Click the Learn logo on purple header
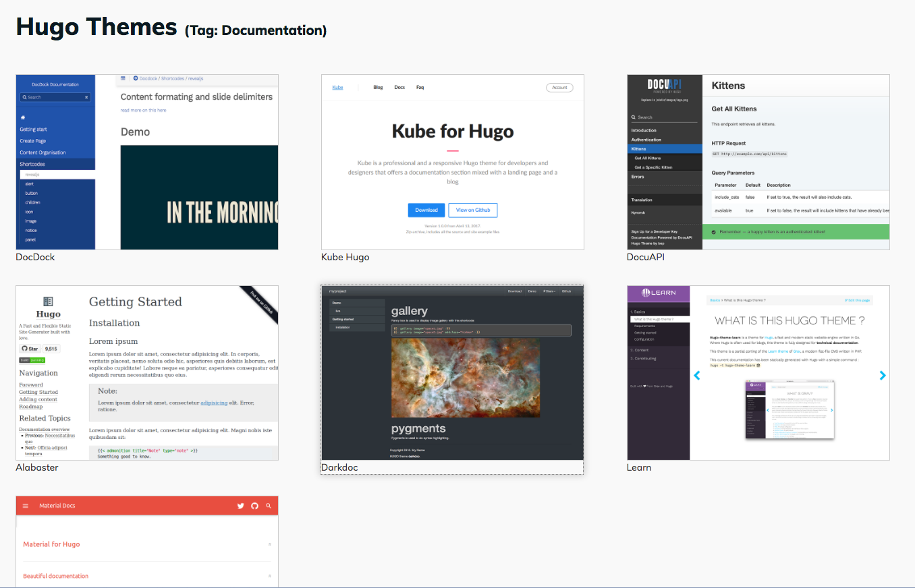Screen dimensions: 915x588 tap(659, 293)
